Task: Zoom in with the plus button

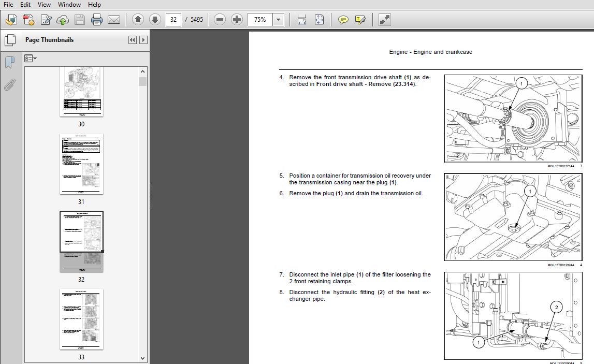Action: 237,19
